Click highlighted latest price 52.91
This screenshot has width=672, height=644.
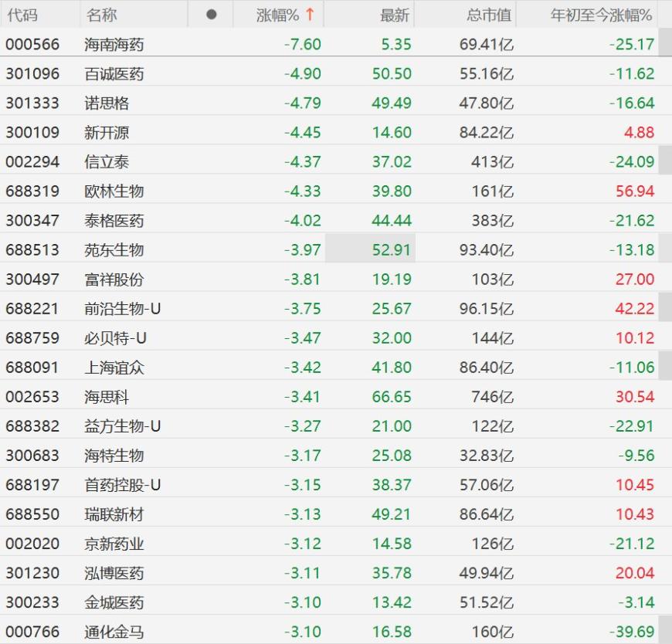(x=392, y=250)
